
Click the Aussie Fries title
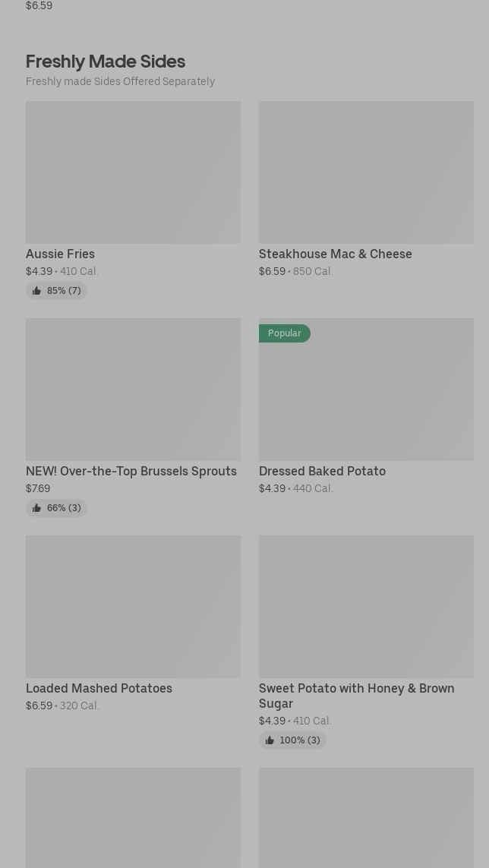pyautogui.click(x=60, y=254)
